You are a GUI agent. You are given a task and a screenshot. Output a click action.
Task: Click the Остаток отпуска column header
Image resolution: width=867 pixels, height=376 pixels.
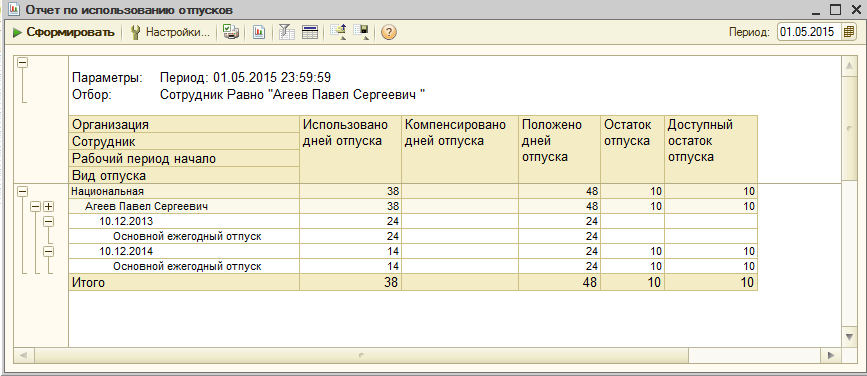pos(633,149)
